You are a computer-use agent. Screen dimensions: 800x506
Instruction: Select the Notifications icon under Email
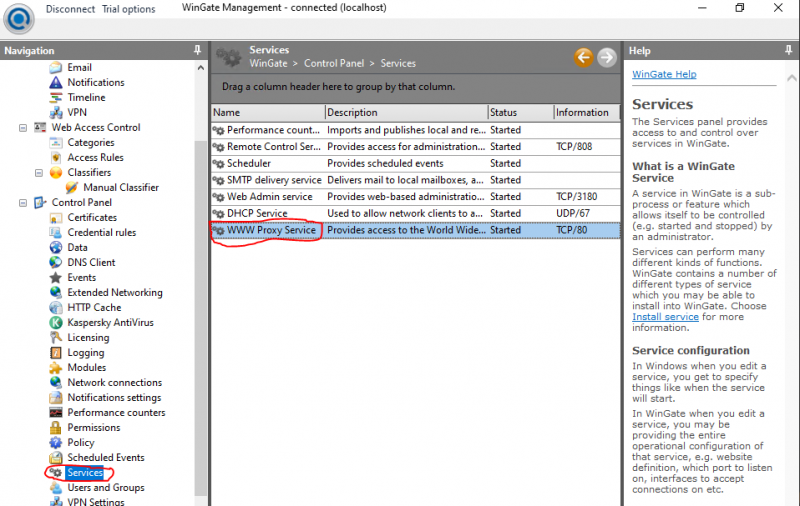(57, 83)
